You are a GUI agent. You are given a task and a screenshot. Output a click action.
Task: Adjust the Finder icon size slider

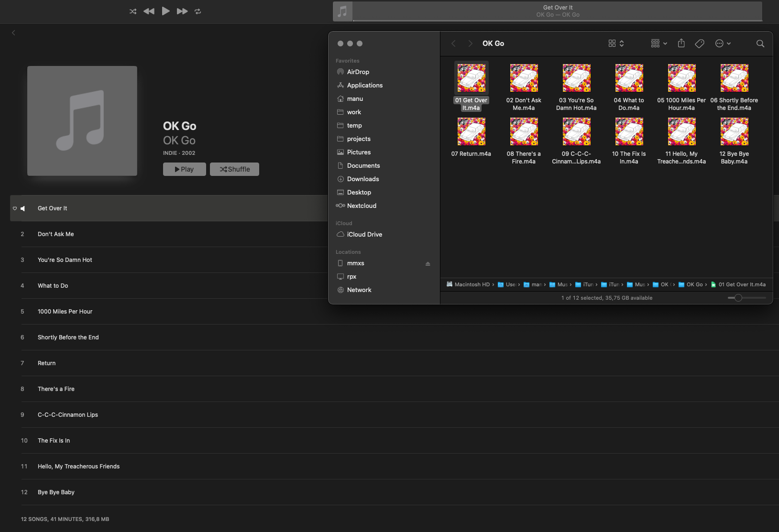tap(747, 298)
